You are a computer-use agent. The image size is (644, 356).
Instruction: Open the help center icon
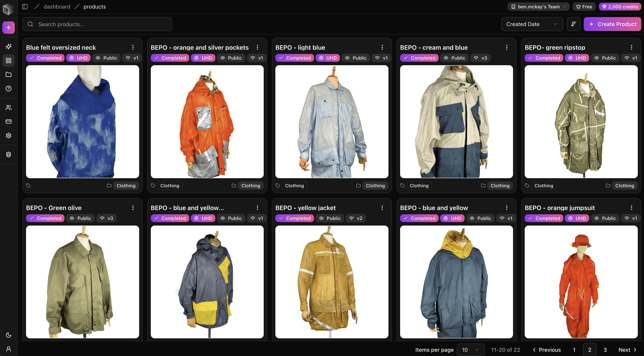click(x=9, y=89)
